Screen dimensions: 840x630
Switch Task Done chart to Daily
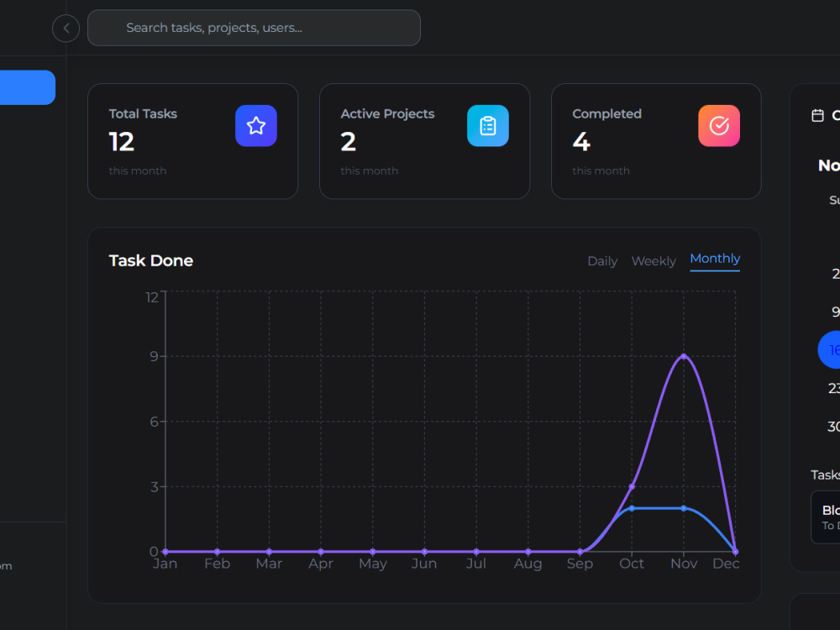[x=602, y=261]
